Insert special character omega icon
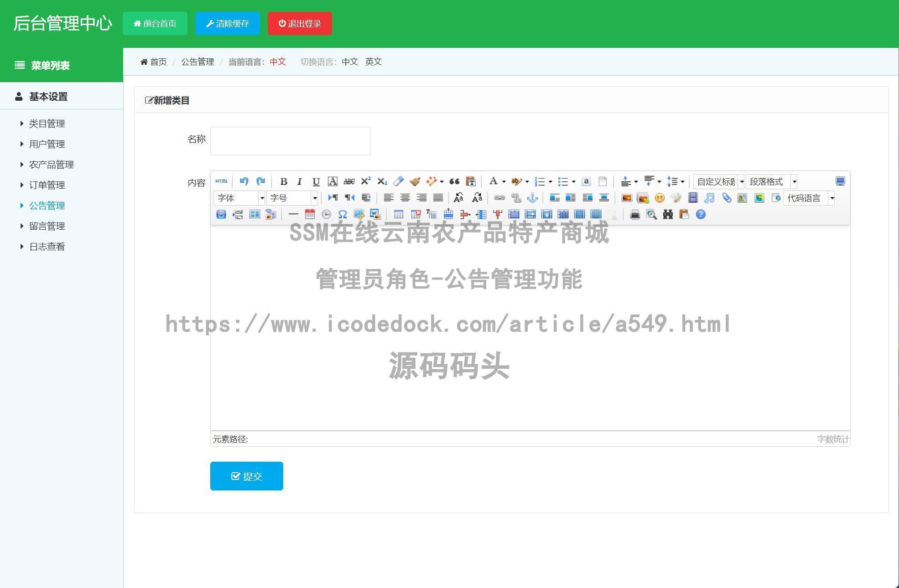The width and height of the screenshot is (899, 588). pyautogui.click(x=342, y=214)
